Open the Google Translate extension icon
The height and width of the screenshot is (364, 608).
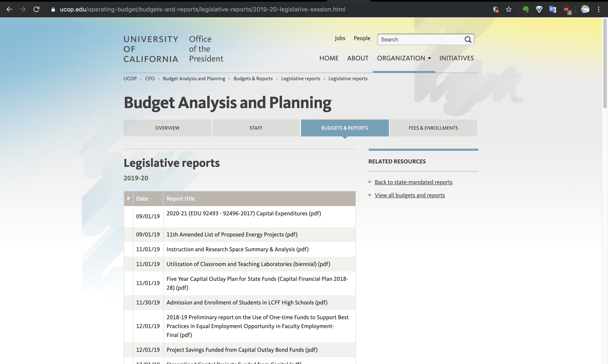[552, 9]
